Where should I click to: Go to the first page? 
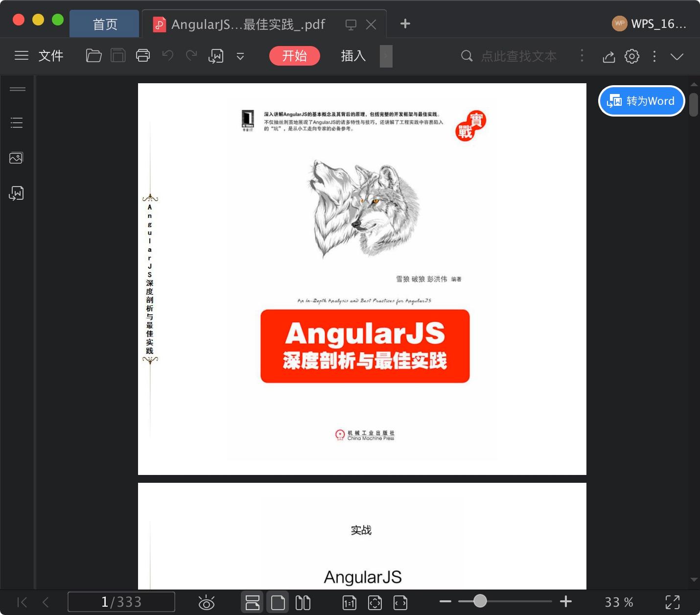click(x=22, y=602)
